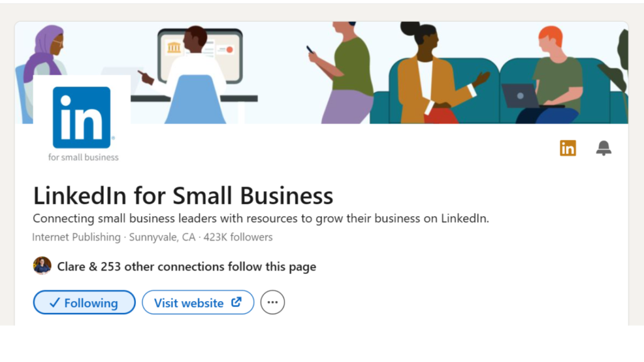View the 423K followers link
The image size is (644, 362).
pos(236,237)
